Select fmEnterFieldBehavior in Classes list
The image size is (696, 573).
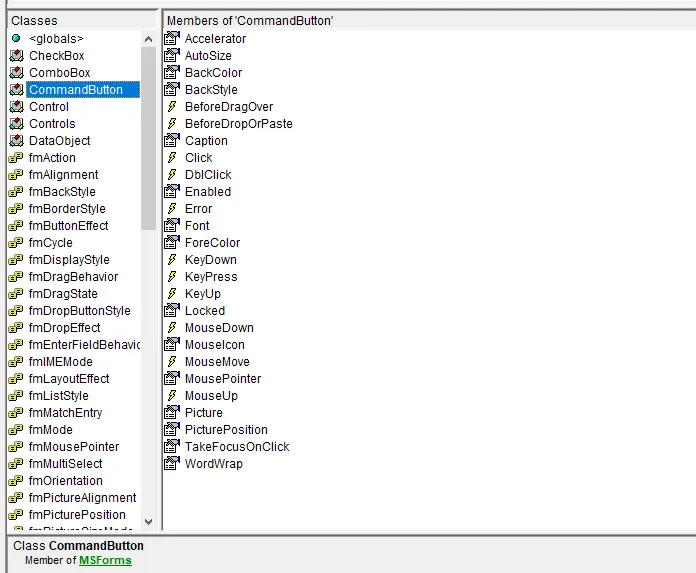tap(84, 344)
